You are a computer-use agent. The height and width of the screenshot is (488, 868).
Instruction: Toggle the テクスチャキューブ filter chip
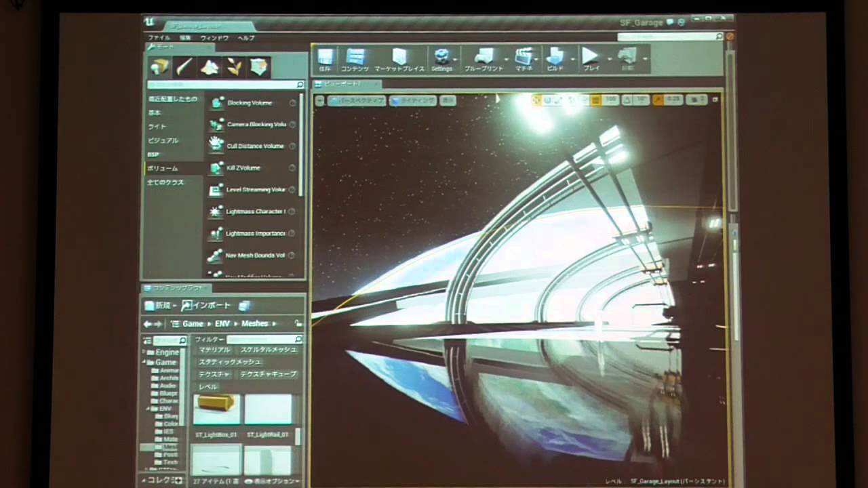click(x=268, y=374)
